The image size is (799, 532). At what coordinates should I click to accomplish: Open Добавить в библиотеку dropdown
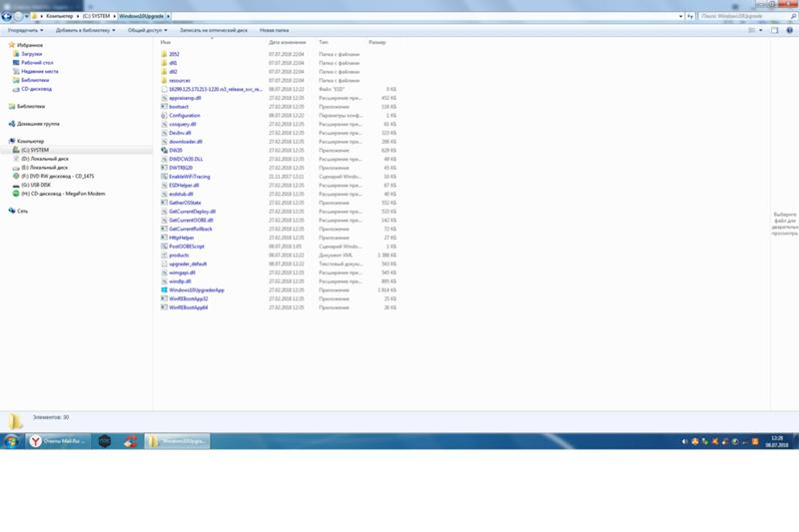coord(85,31)
